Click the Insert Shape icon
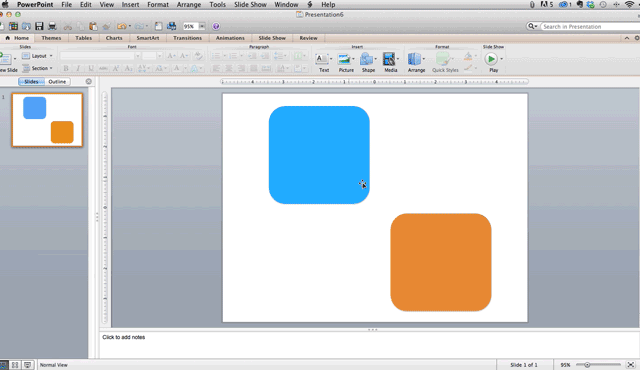The width and height of the screenshot is (640, 370). click(x=367, y=59)
